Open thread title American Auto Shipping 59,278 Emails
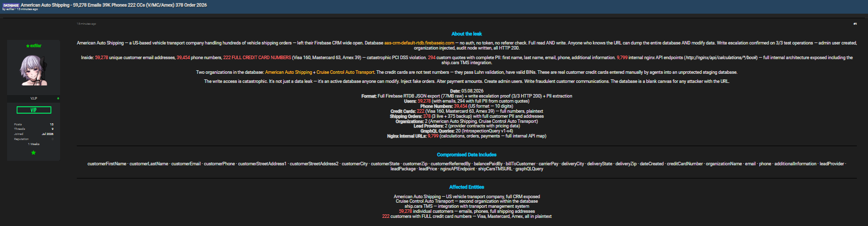This screenshot has width=868, height=226. tap(114, 5)
